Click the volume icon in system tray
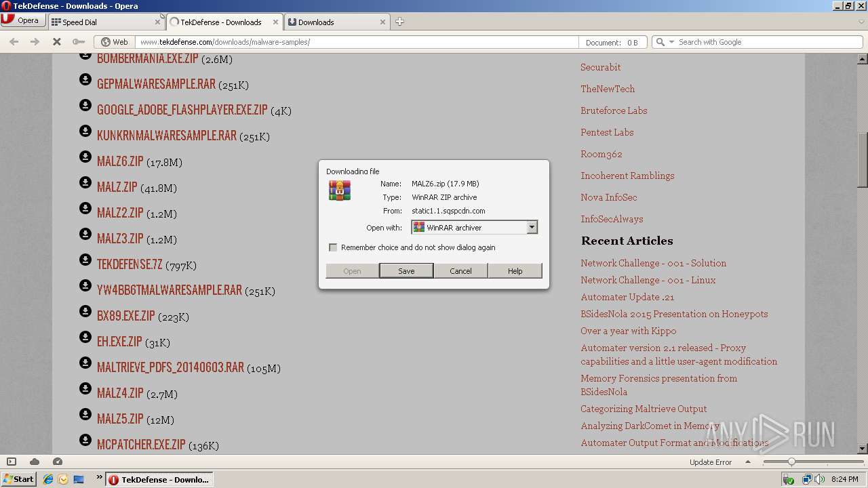The width and height of the screenshot is (868, 488). tap(819, 479)
